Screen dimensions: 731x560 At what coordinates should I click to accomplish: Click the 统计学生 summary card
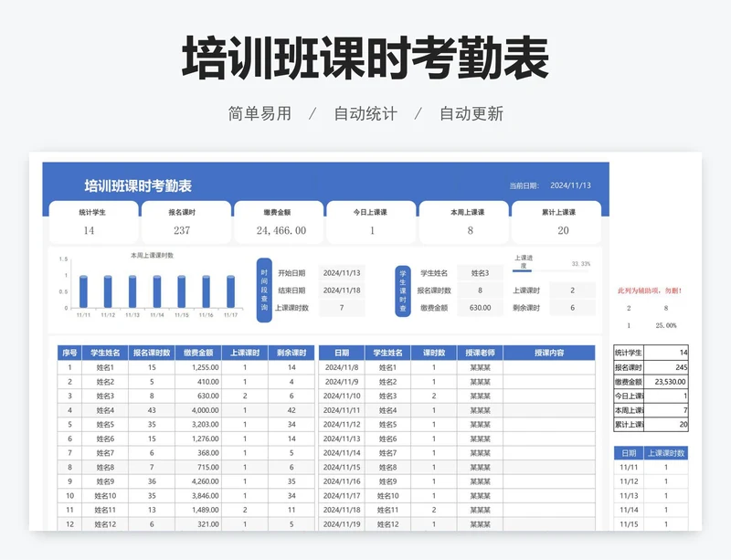tap(92, 222)
